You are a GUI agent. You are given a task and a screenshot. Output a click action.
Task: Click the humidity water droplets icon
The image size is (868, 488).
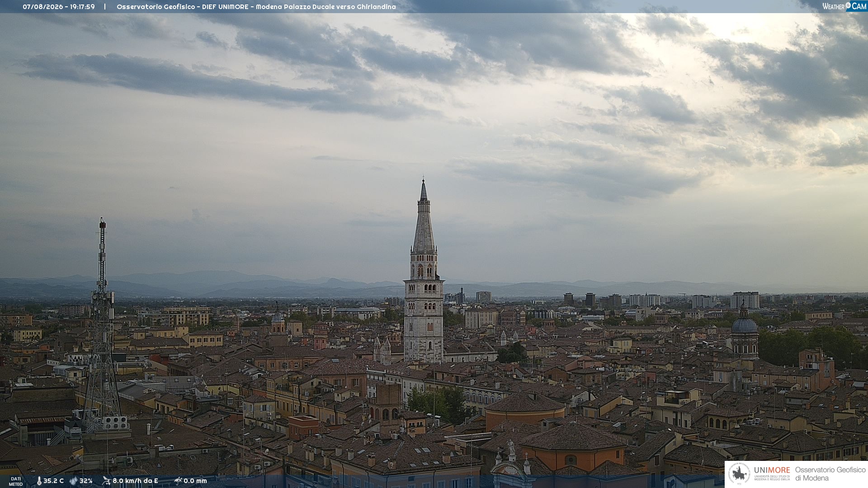[73, 481]
